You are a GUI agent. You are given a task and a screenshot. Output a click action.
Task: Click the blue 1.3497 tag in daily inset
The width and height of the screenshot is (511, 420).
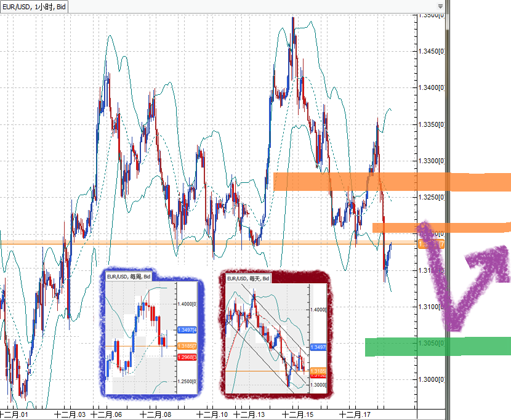[x=318, y=347]
